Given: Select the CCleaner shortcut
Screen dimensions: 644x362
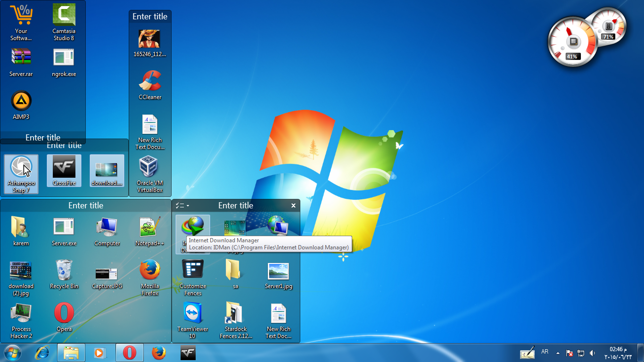Looking at the screenshot, I should pyautogui.click(x=150, y=85).
